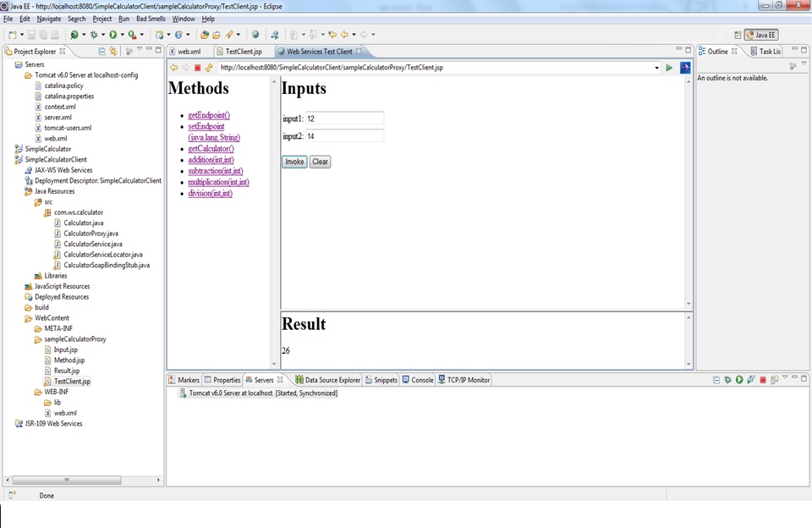Image resolution: width=812 pixels, height=528 pixels.
Task: Save the current file
Action: coord(30,34)
